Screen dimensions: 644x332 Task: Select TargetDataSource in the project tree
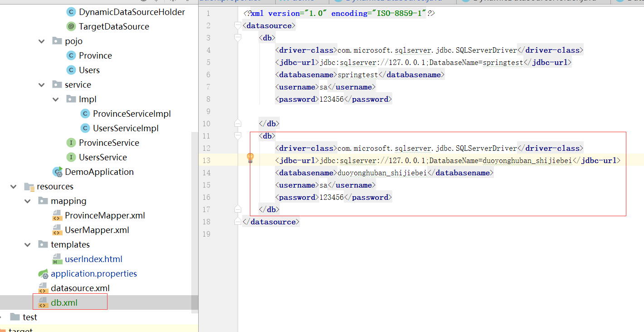click(x=114, y=26)
